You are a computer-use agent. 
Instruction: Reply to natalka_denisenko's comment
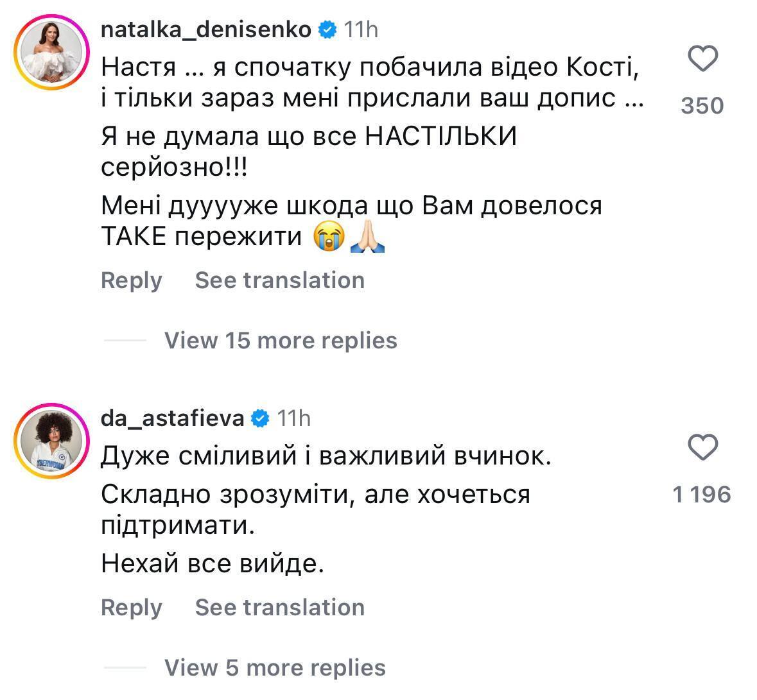tap(131, 280)
